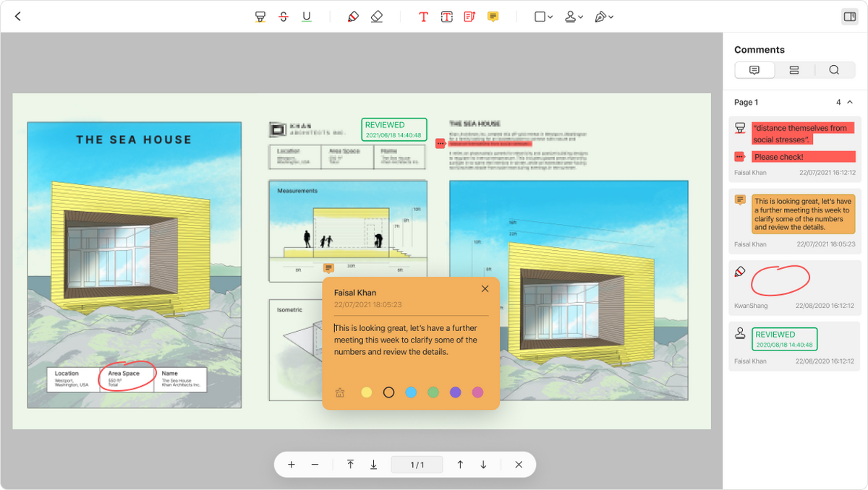Select the red text tool
Screen dimensions: 868x490
click(x=424, y=17)
